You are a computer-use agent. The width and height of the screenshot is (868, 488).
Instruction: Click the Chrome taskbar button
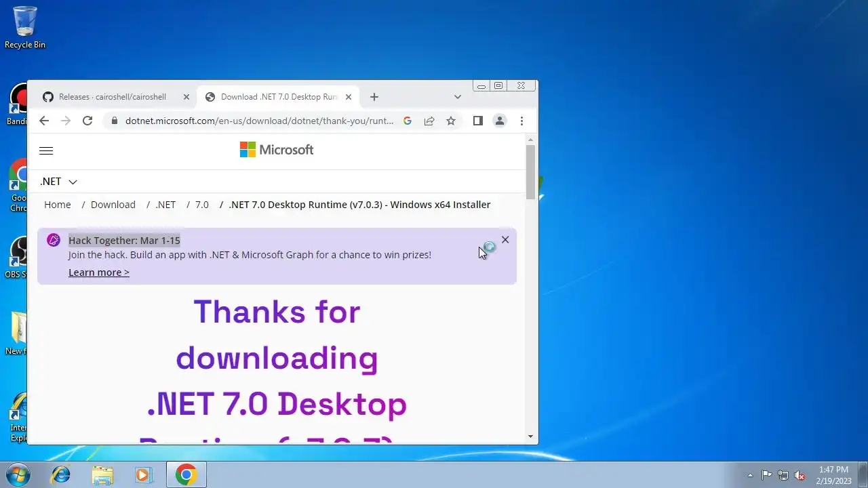tap(186, 475)
